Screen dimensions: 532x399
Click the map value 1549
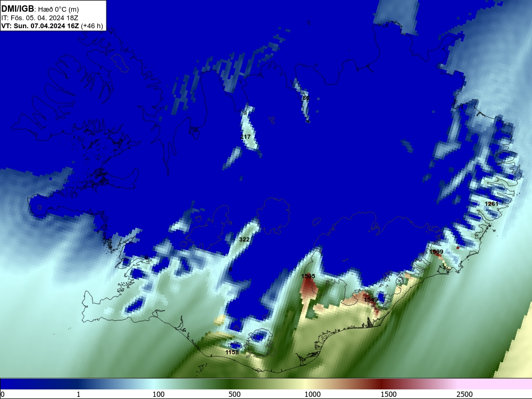point(371,300)
